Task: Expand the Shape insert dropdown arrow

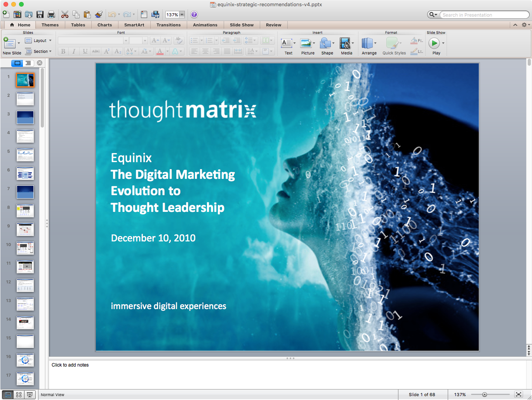Action: (x=333, y=43)
